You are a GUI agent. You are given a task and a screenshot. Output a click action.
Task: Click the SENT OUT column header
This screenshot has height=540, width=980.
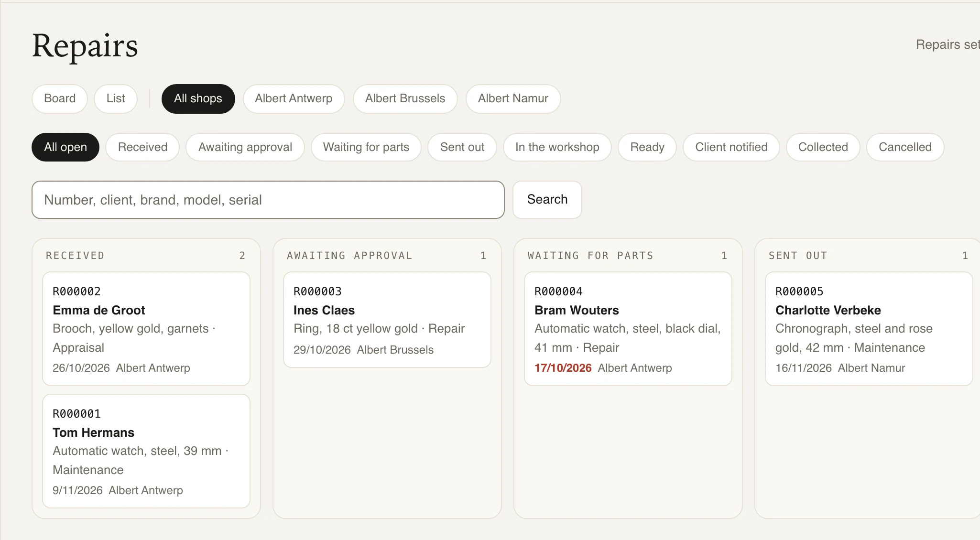798,256
